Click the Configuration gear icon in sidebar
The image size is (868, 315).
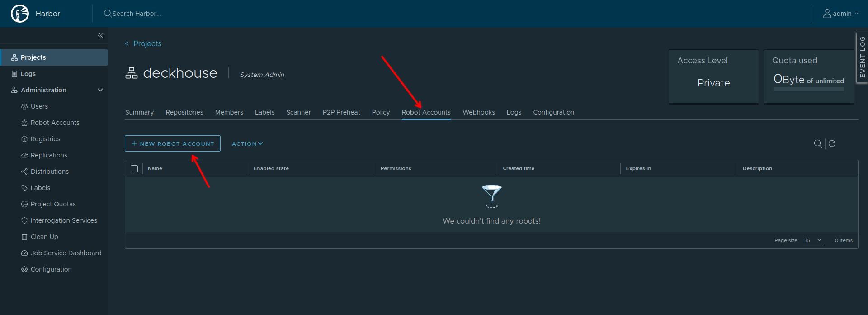pyautogui.click(x=24, y=269)
